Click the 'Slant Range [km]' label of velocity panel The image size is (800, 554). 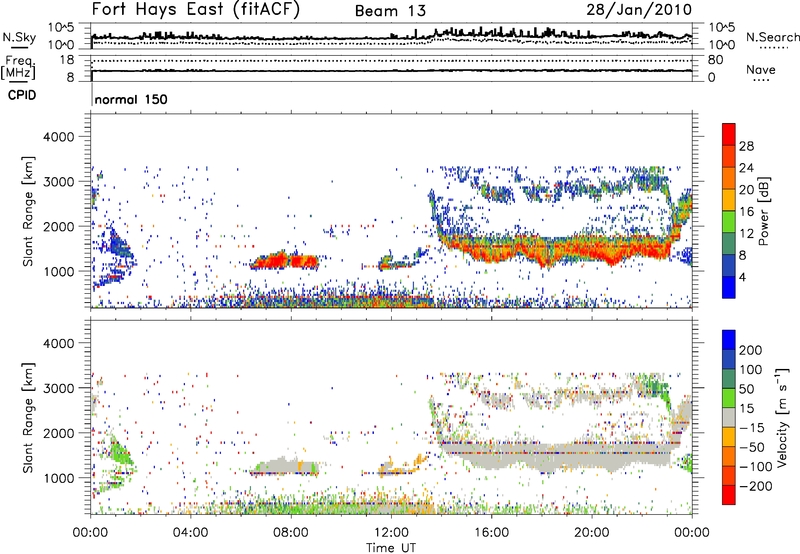pyautogui.click(x=28, y=417)
